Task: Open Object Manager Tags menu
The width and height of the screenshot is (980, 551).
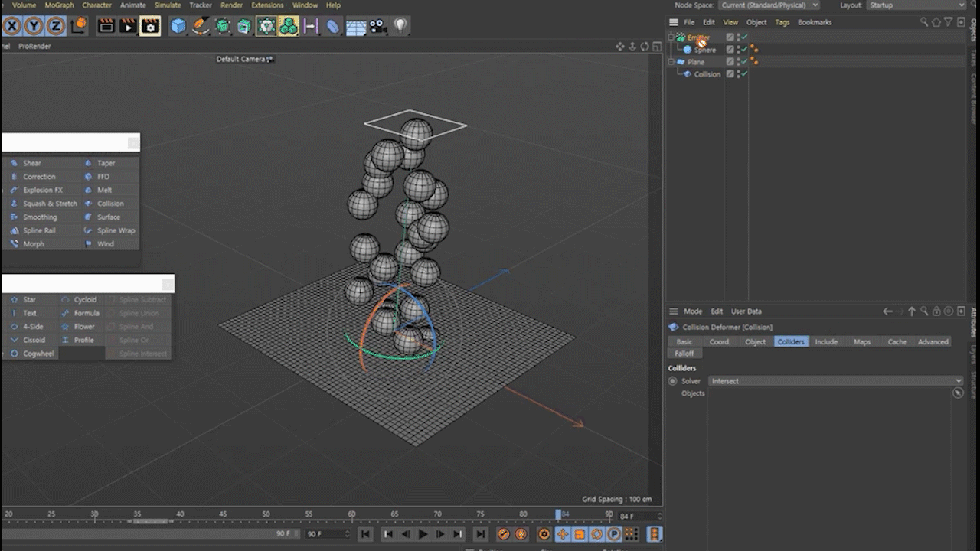Action: [782, 22]
